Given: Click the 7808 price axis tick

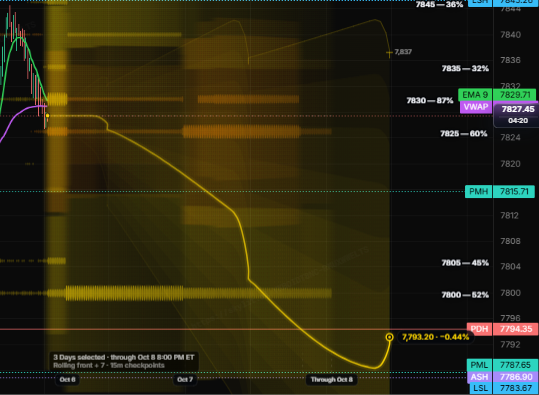Looking at the screenshot, I should coord(510,241).
